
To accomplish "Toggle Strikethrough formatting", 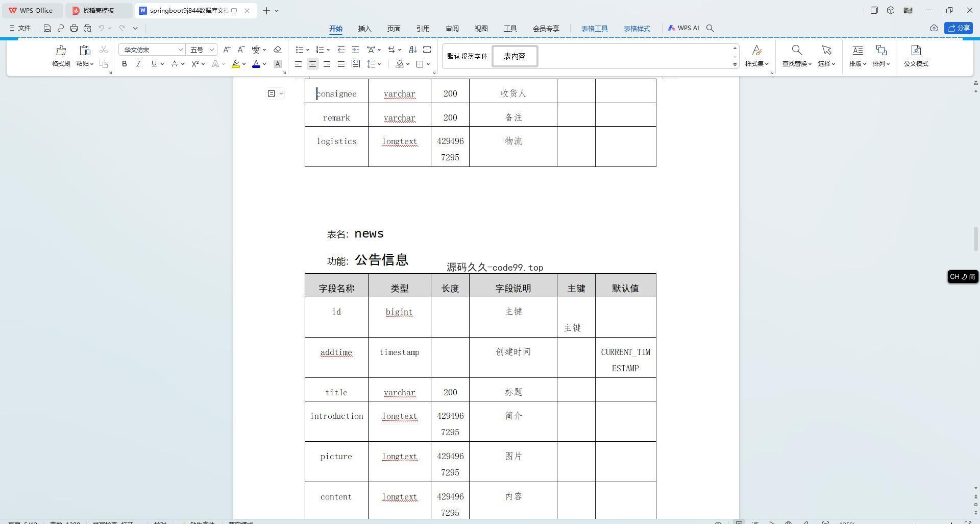I will click(x=175, y=64).
